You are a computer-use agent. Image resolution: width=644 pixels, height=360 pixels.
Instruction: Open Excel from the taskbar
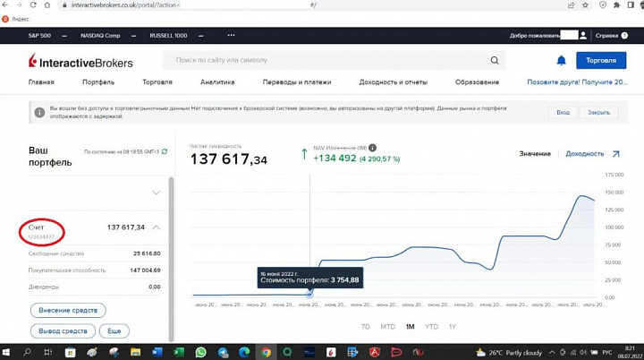(x=179, y=352)
